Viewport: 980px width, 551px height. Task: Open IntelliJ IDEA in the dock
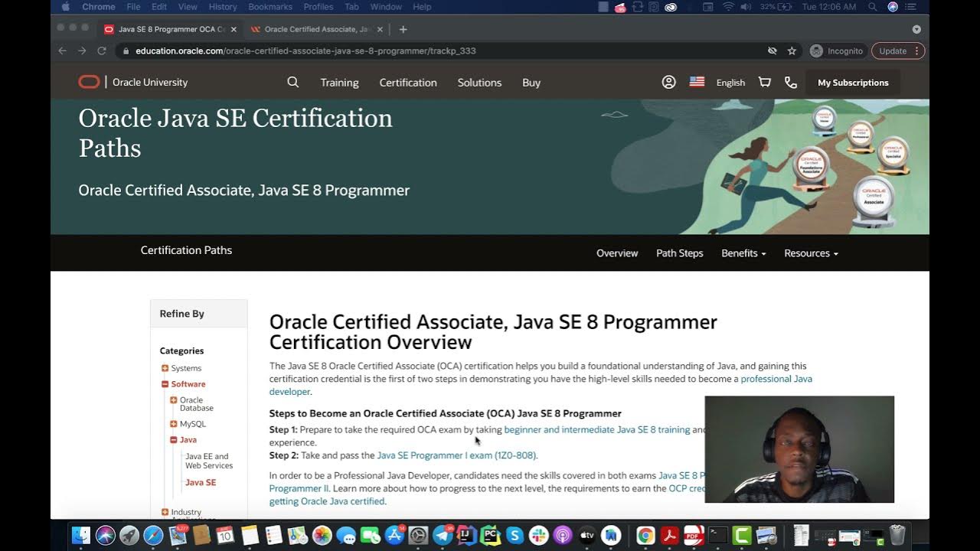tap(466, 536)
